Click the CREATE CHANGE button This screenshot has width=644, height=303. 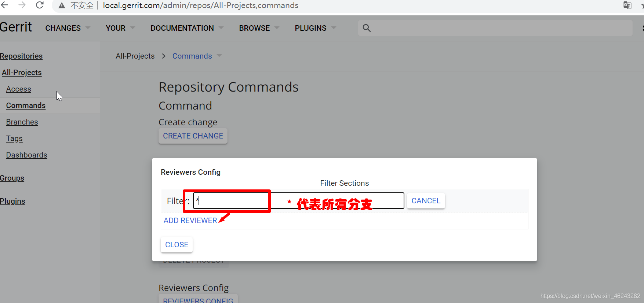pos(193,136)
